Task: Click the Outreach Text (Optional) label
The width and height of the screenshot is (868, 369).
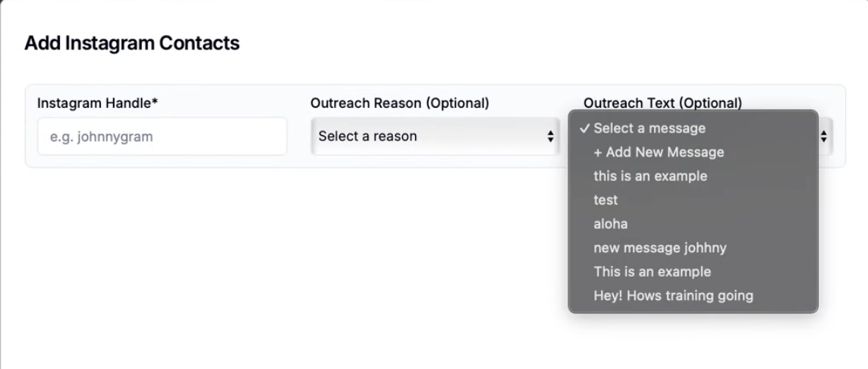Action: (662, 103)
